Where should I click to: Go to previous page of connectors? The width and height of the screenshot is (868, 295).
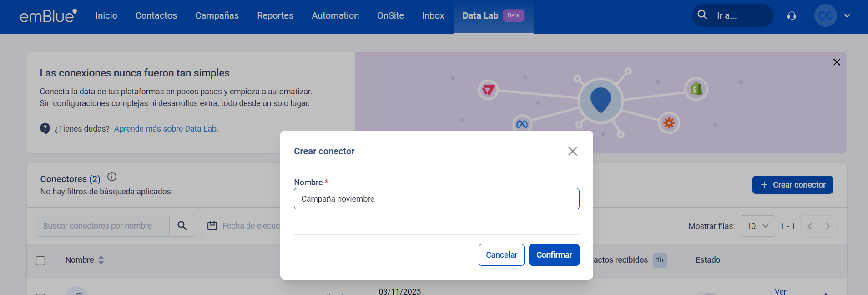pos(809,226)
